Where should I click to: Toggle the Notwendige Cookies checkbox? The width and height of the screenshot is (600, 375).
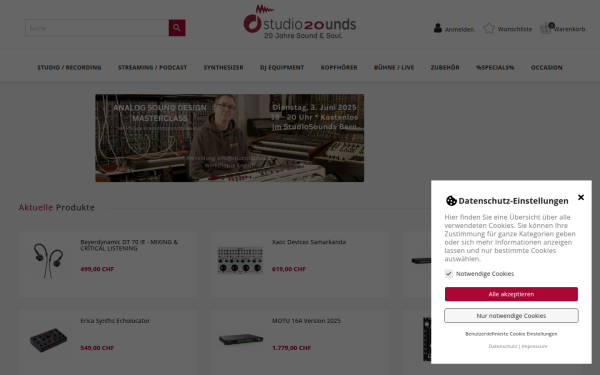tap(448, 274)
